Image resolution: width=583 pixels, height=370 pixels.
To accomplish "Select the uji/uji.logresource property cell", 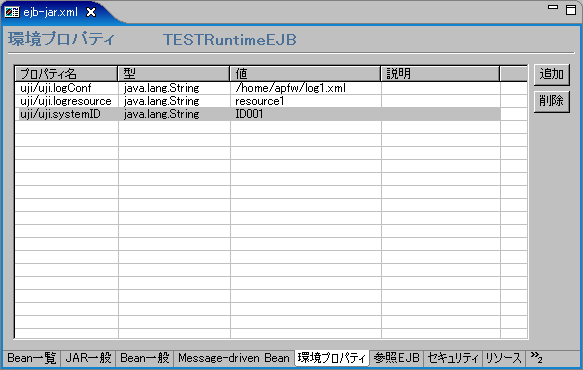I will pos(67,101).
